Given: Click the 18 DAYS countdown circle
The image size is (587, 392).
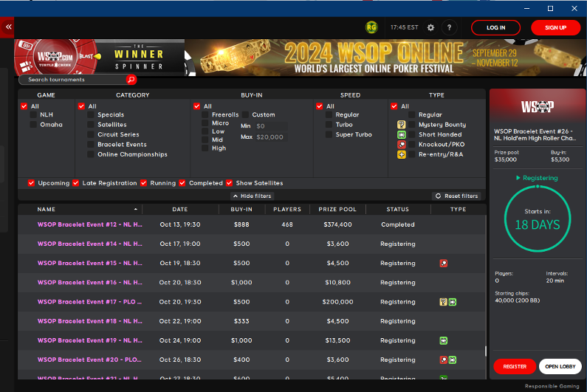Looking at the screenshot, I should coord(538,219).
